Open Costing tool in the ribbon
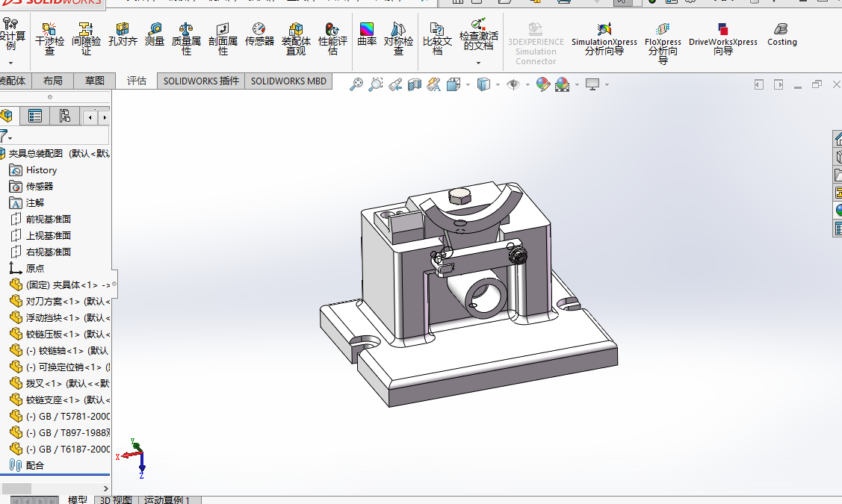 781,35
